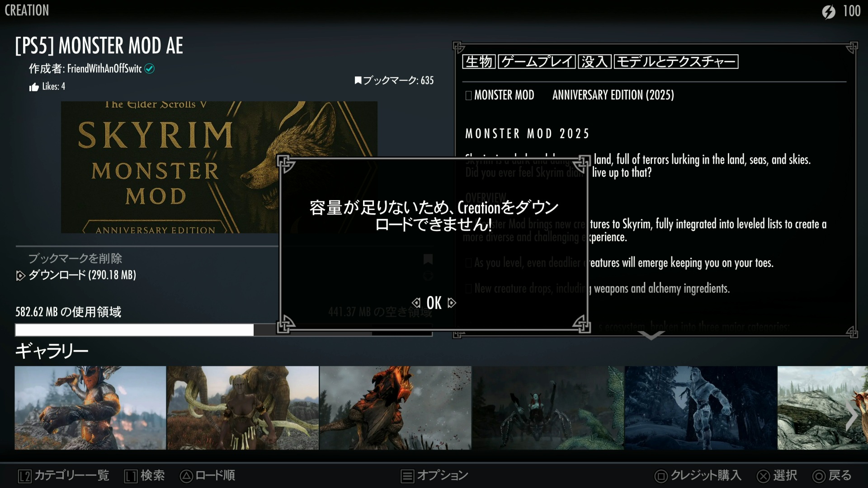The height and width of the screenshot is (488, 868).
Task: Click the L1 検索 button icon
Action: [x=131, y=476]
